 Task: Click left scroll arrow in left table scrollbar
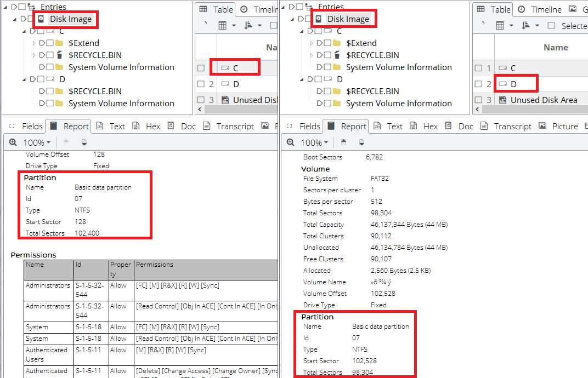pyautogui.click(x=200, y=110)
